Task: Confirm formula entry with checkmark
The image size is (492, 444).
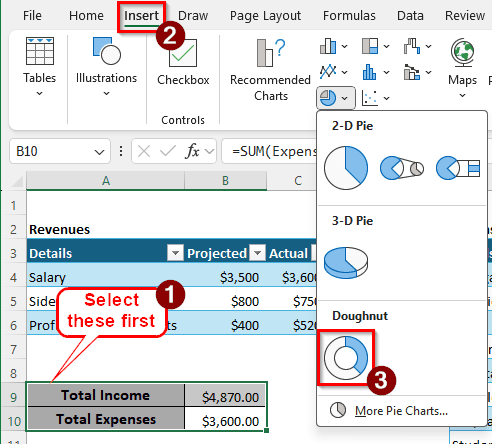Action: [168, 152]
